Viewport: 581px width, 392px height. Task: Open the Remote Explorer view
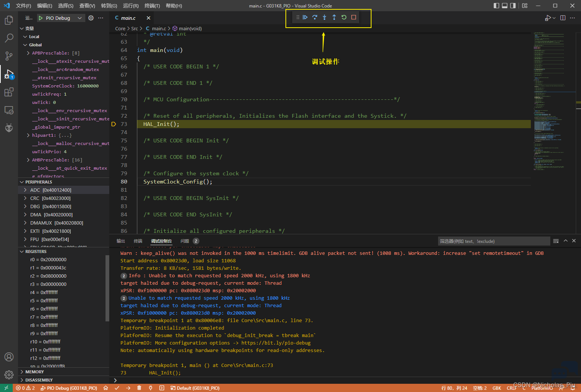pos(9,110)
